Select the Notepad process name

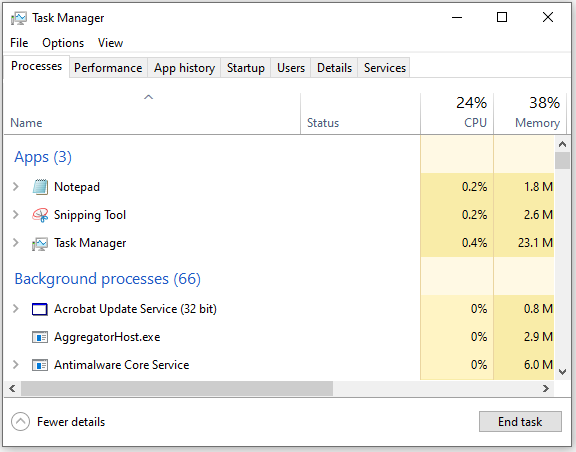tap(77, 187)
